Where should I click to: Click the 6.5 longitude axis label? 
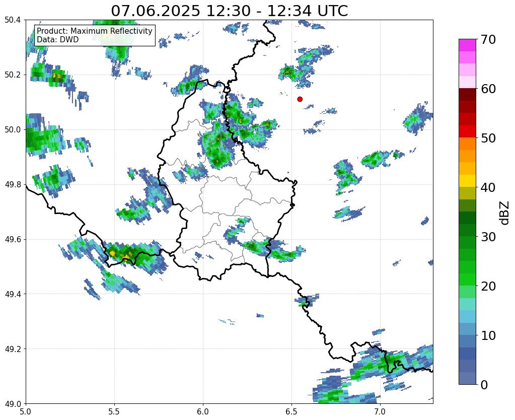291,411
